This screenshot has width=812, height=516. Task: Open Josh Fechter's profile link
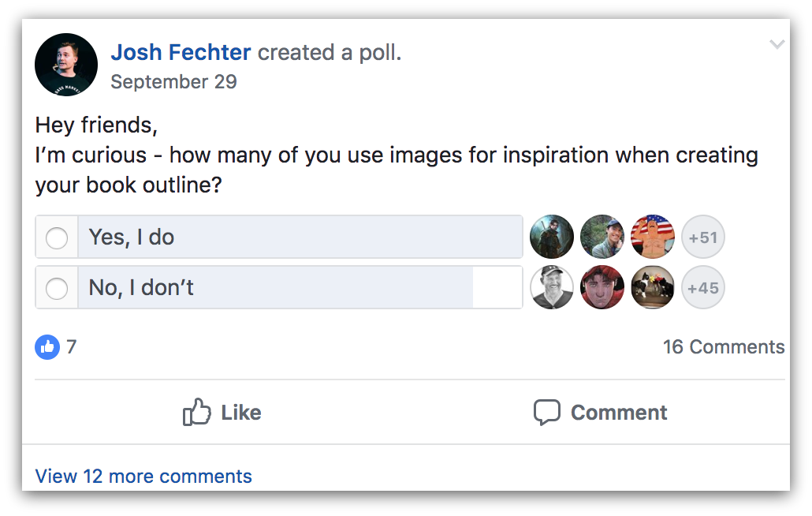(181, 53)
